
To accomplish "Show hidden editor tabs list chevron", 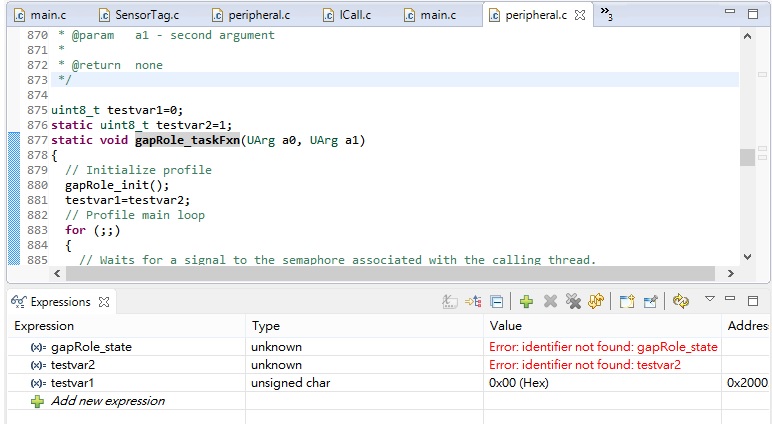I will [x=606, y=15].
